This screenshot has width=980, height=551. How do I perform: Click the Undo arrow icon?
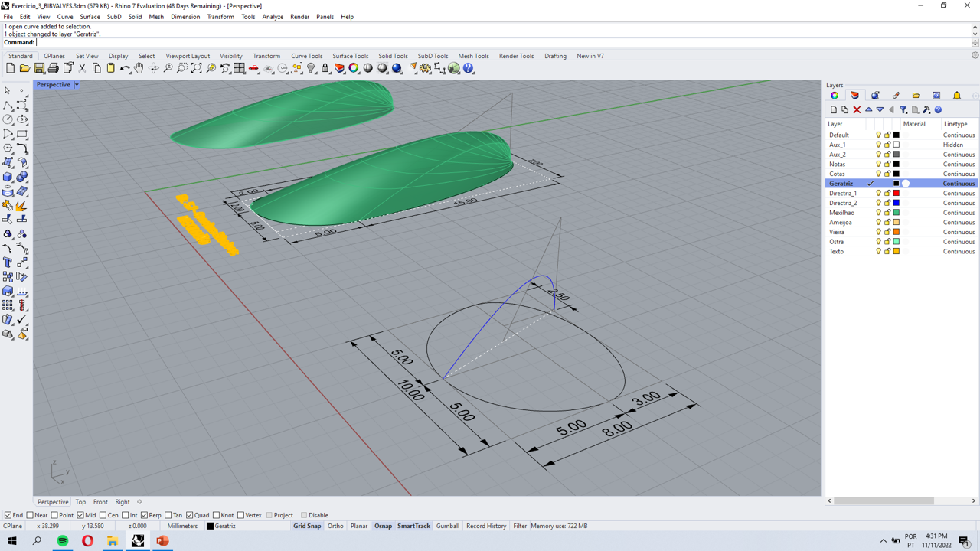click(125, 69)
